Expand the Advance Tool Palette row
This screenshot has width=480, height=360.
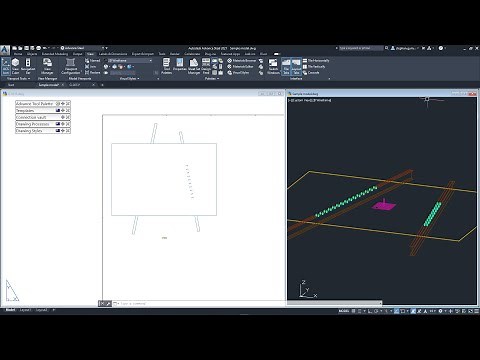click(x=43, y=104)
